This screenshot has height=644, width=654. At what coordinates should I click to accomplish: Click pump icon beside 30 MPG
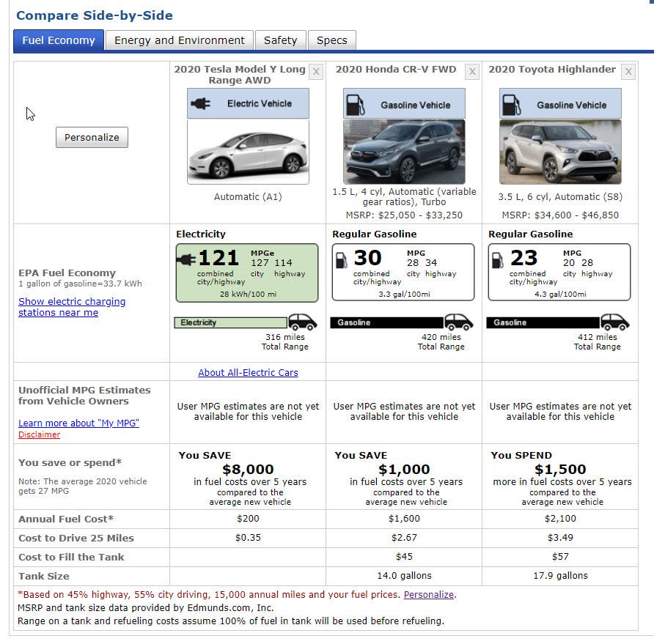click(x=341, y=260)
